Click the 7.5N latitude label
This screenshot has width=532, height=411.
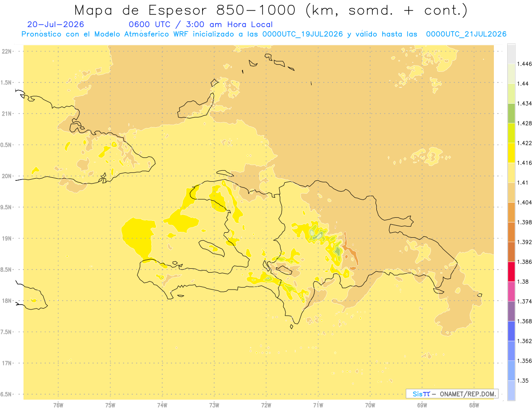[7, 332]
